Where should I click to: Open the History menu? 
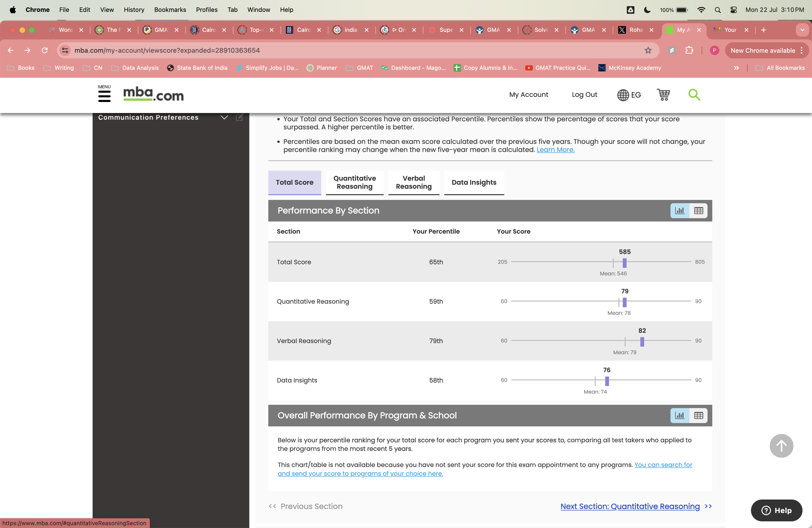coord(134,9)
